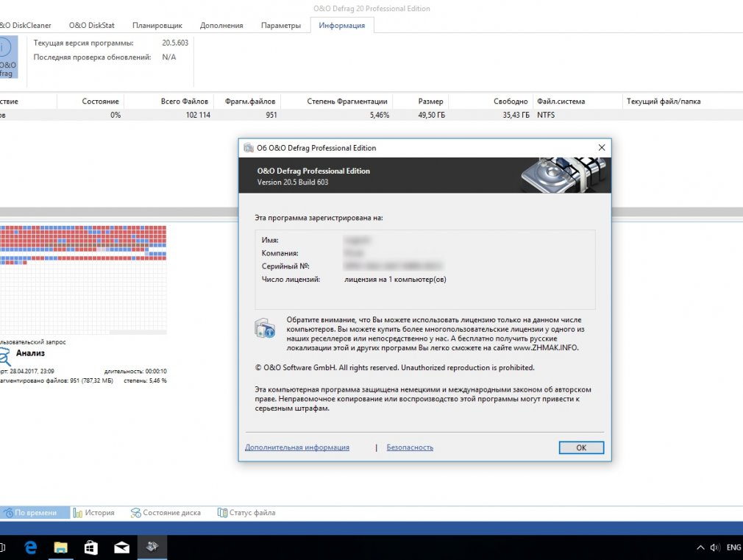Open the Статус файла view tab
Image resolution: width=743 pixels, height=560 pixels.
246,513
